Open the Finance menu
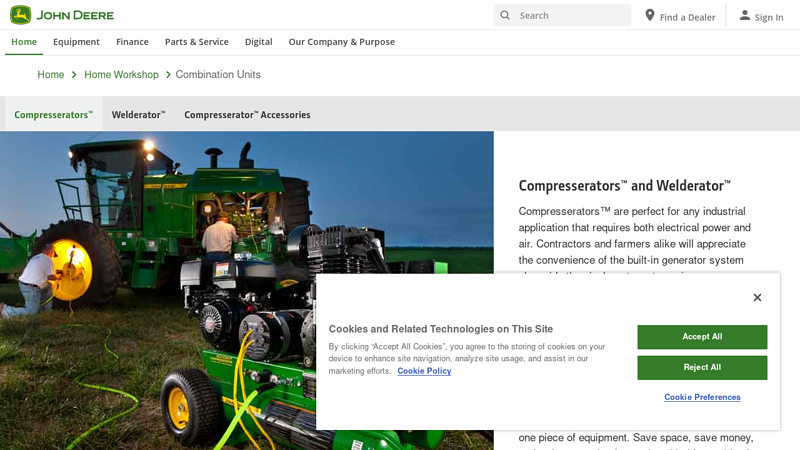 point(132,42)
